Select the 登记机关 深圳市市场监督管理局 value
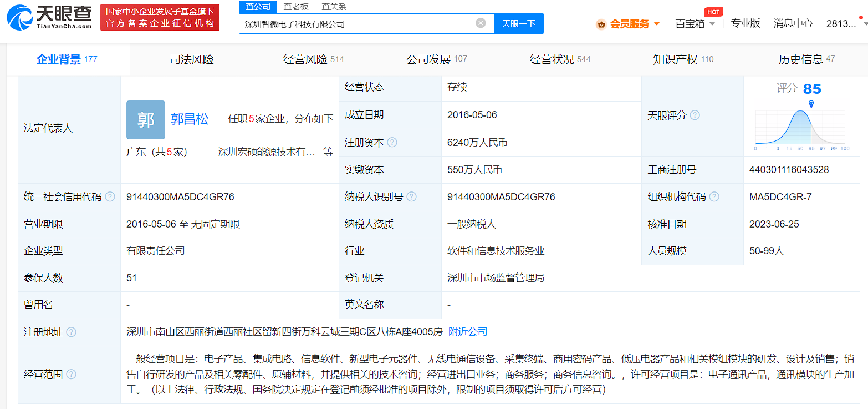 pos(496,278)
